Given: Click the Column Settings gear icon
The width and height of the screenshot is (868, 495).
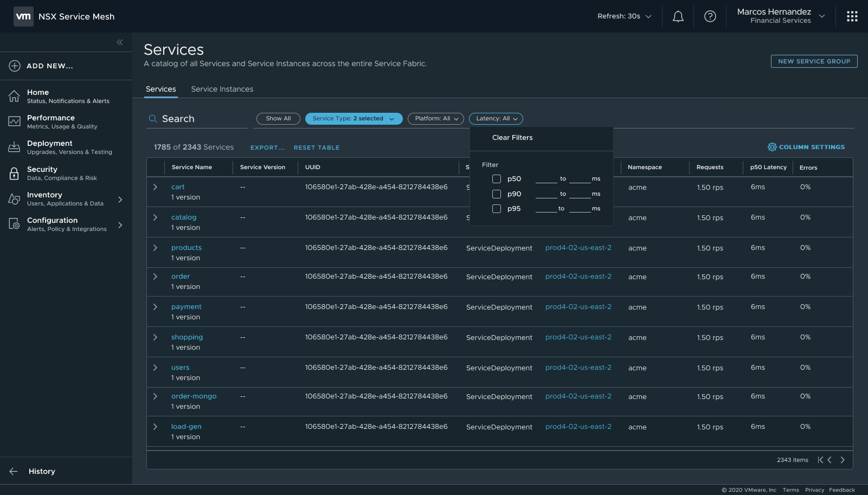Looking at the screenshot, I should coord(772,147).
